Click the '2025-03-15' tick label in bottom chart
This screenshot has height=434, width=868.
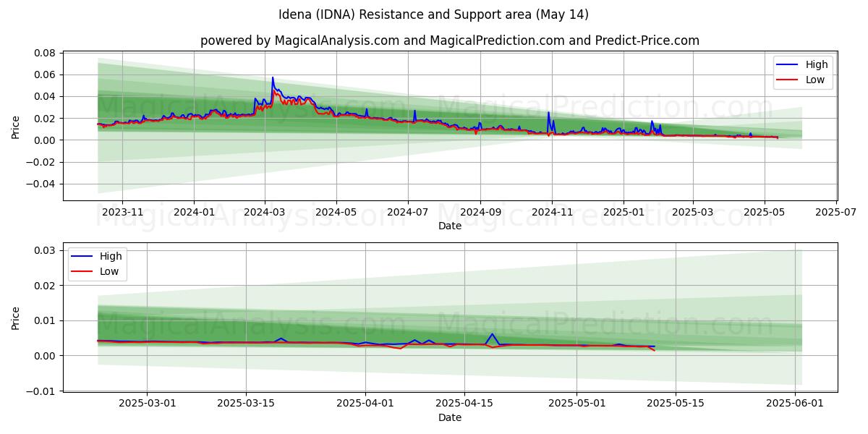click(246, 403)
